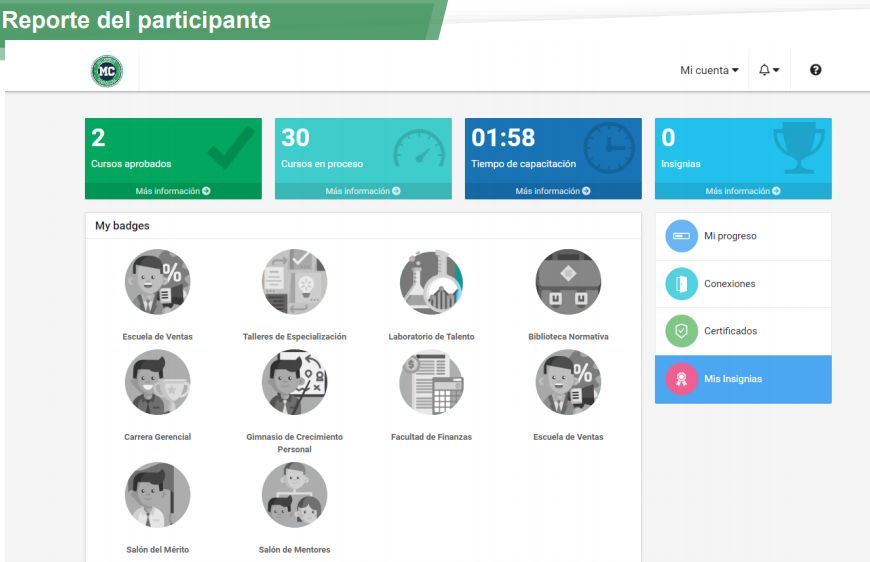Click the Facultad de Finanzas label
This screenshot has width=870, height=562.
[x=431, y=437]
